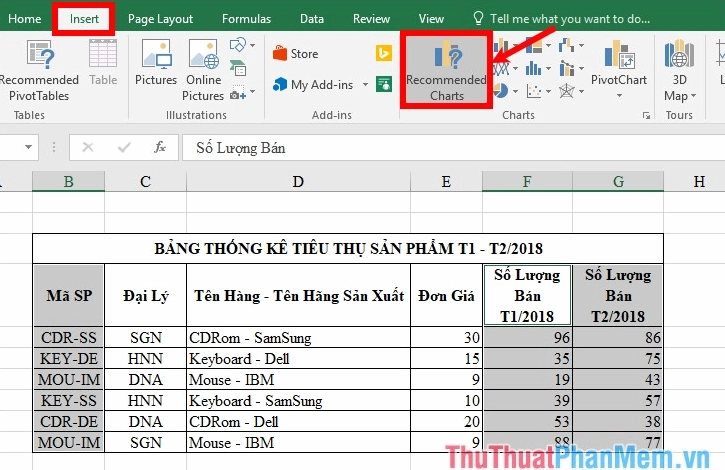
Task: Click the formula bar showing Số Lượng Bán
Action: coord(453,148)
